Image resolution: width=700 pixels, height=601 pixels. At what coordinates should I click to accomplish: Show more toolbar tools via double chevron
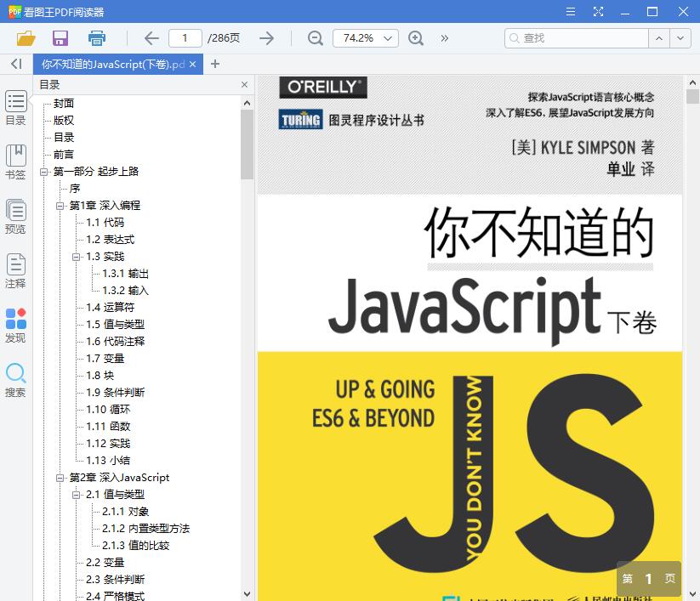[444, 38]
